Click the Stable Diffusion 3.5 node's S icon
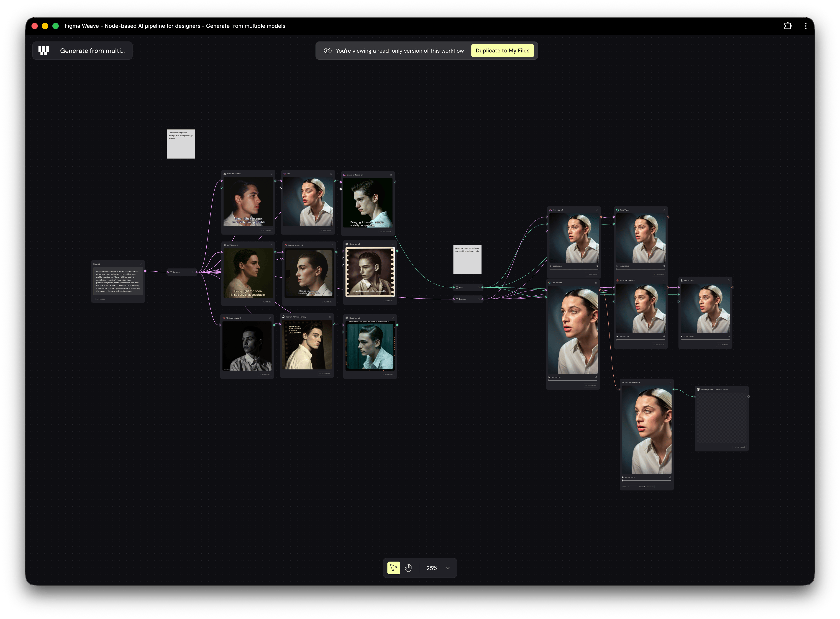Viewport: 840px width, 619px height. (345, 175)
